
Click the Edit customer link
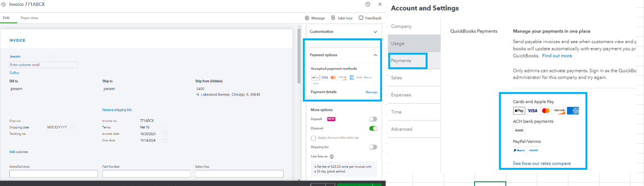(19, 152)
